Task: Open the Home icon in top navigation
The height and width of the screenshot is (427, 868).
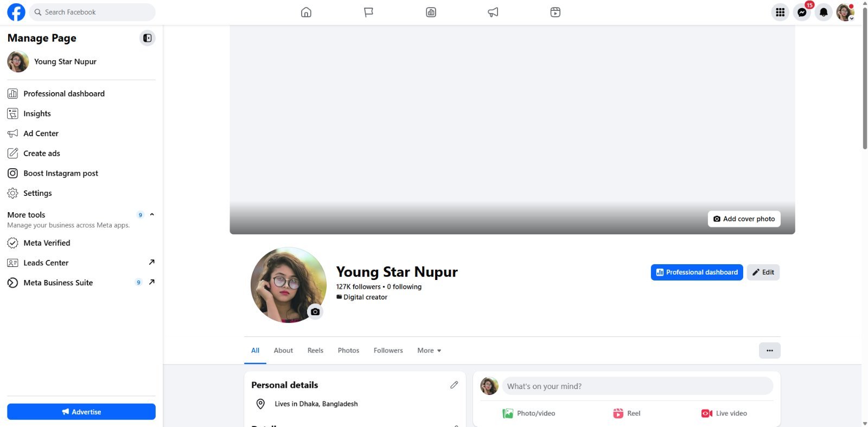Action: [x=306, y=12]
